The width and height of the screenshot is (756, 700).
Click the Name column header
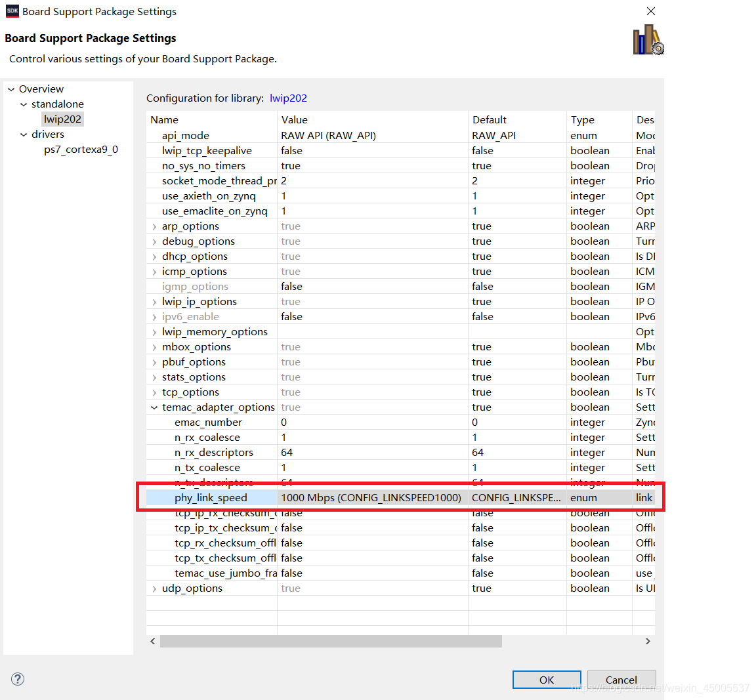[x=212, y=119]
